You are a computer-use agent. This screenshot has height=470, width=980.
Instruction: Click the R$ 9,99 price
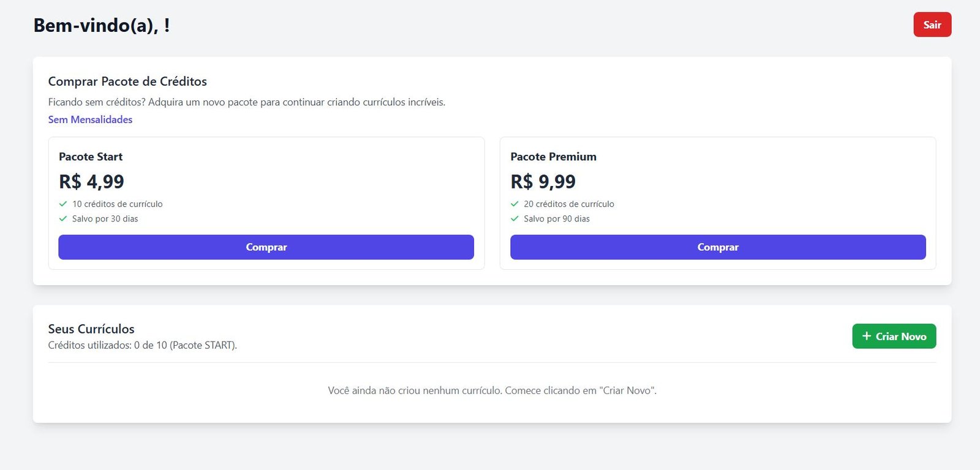(x=543, y=182)
